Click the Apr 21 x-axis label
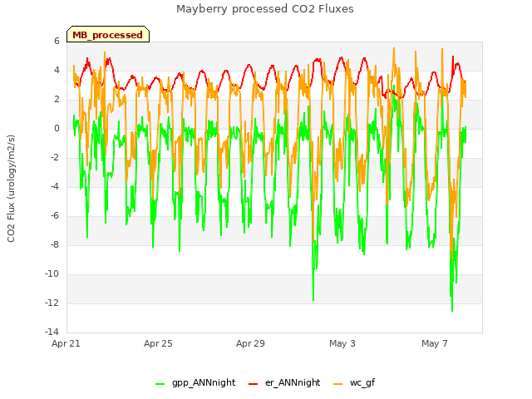Viewport: 532px width, 399px height. (66, 343)
